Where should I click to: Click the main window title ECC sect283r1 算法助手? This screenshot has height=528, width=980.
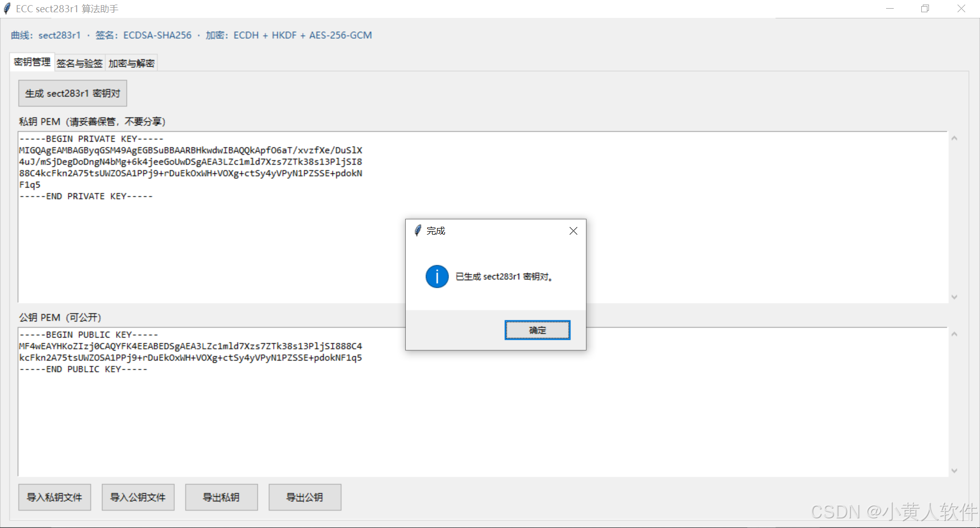click(x=67, y=9)
